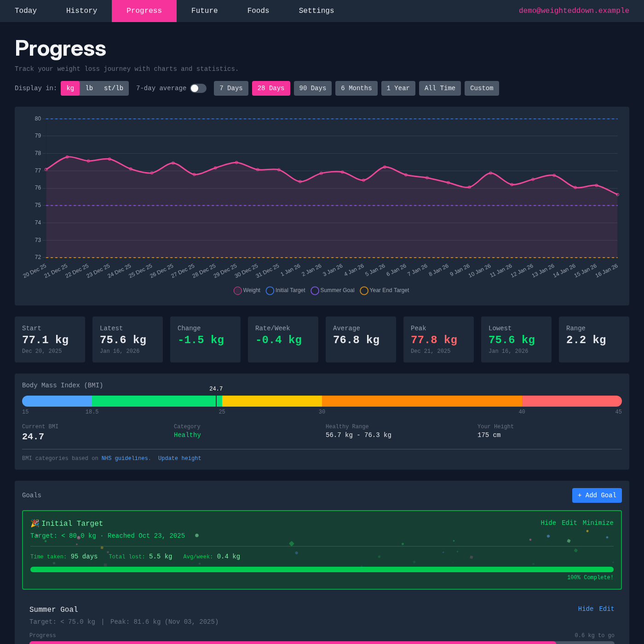Minimize the Initial Target goal card
The height and width of the screenshot is (644, 644).
tap(598, 523)
